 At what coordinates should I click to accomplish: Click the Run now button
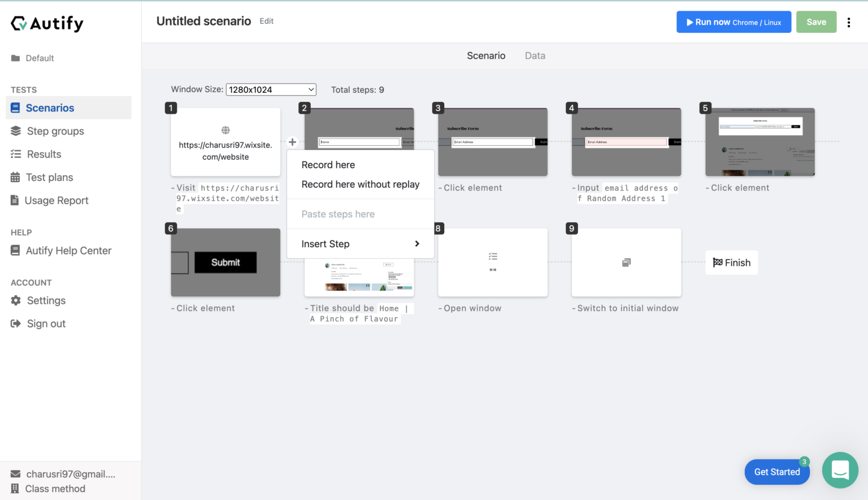click(733, 22)
